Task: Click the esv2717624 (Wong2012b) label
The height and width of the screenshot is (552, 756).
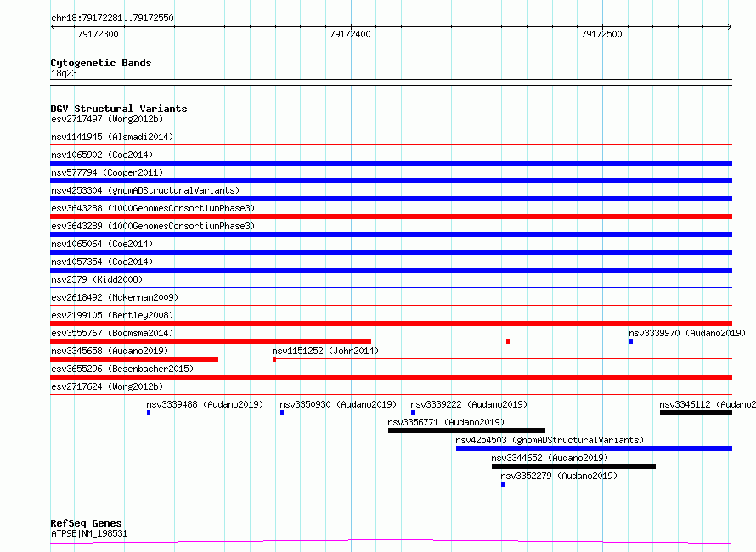Action: pos(107,386)
